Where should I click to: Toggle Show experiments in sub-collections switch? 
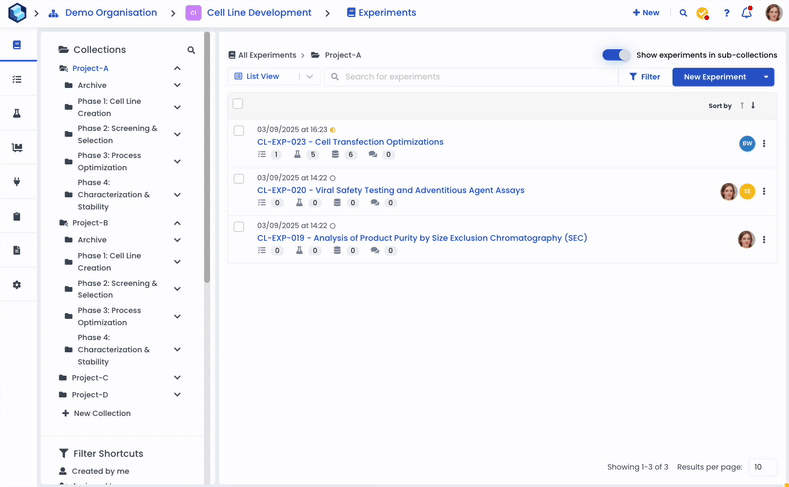tap(616, 55)
